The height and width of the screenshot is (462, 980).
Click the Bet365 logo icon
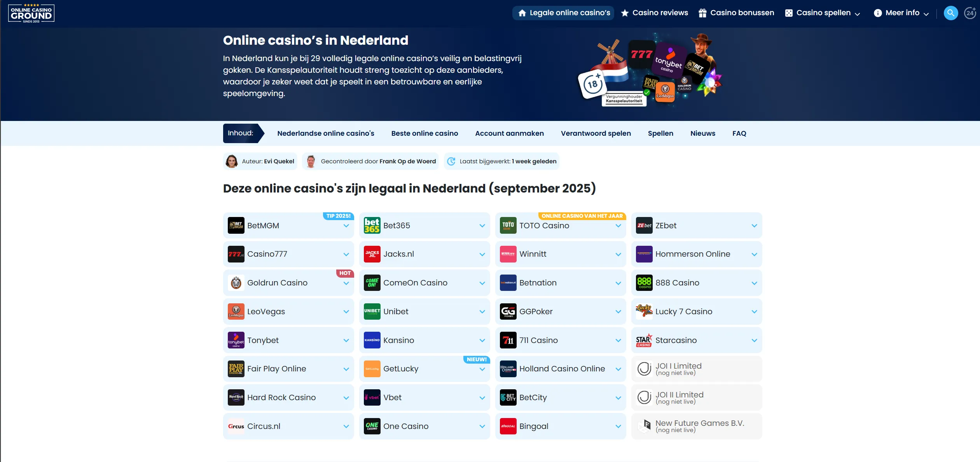372,226
